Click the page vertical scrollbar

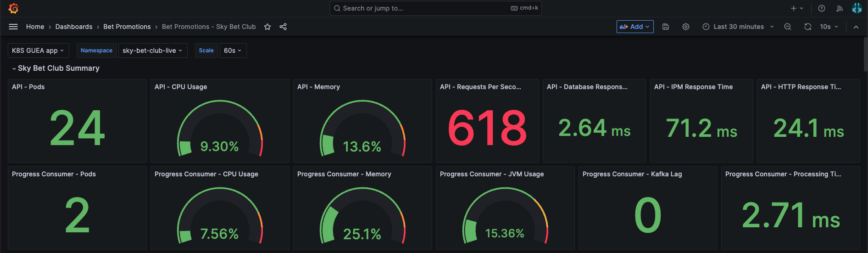(x=865, y=54)
